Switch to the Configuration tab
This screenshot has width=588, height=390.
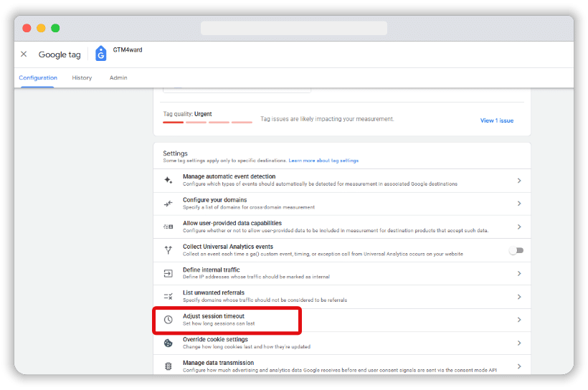tap(38, 77)
